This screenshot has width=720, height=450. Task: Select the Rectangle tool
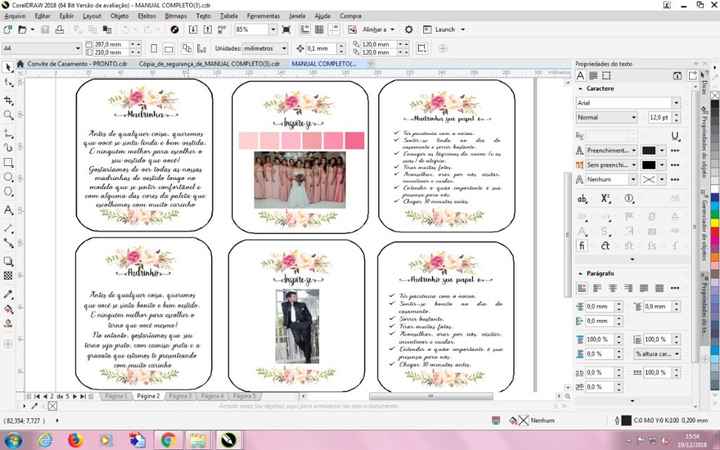pyautogui.click(x=8, y=163)
